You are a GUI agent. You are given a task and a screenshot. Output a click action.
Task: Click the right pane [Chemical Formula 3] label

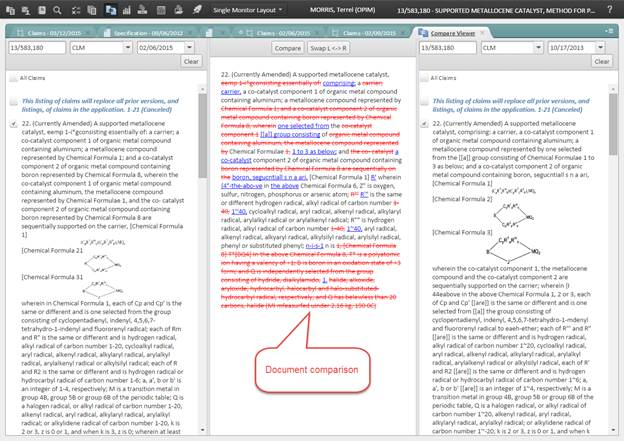point(462,232)
